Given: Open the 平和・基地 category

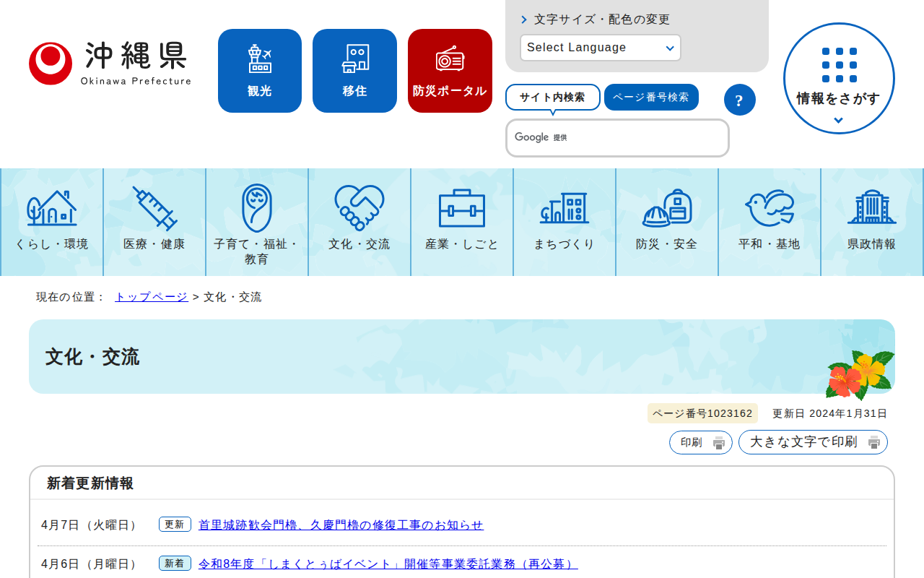Looking at the screenshot, I should tap(770, 222).
